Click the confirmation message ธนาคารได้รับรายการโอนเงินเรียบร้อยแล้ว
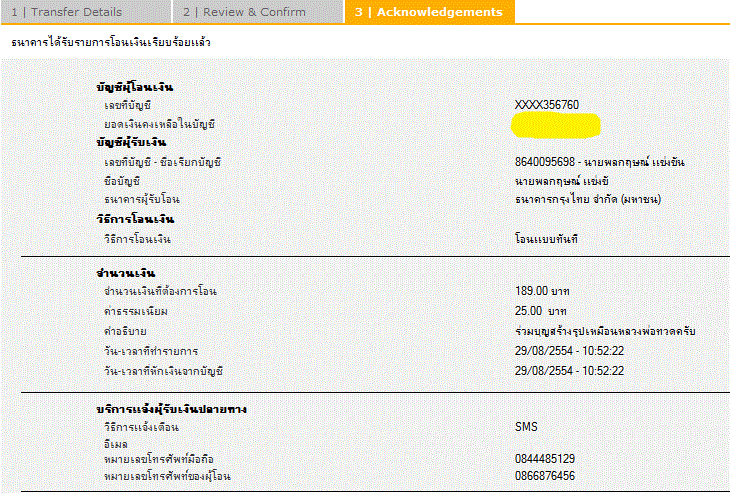The height and width of the screenshot is (494, 730). point(111,44)
